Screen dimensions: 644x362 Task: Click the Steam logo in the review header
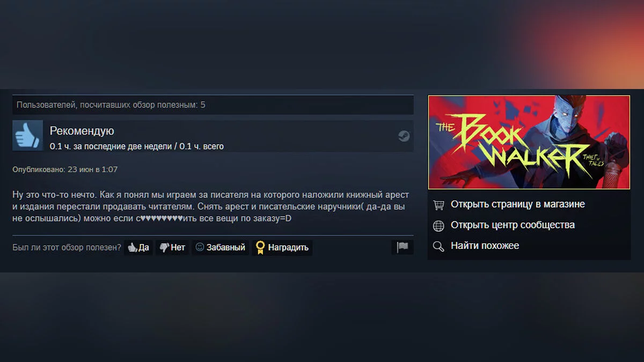[x=404, y=136]
